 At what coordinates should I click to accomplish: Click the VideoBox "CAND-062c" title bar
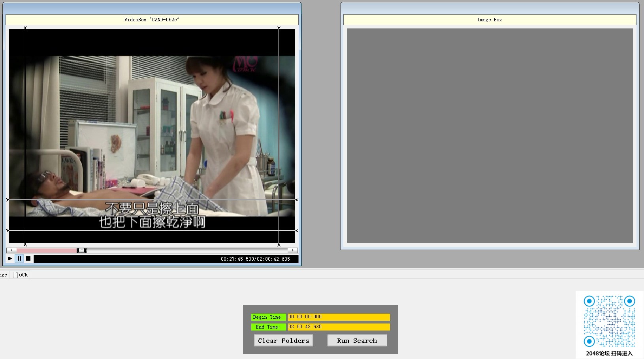pos(152,20)
